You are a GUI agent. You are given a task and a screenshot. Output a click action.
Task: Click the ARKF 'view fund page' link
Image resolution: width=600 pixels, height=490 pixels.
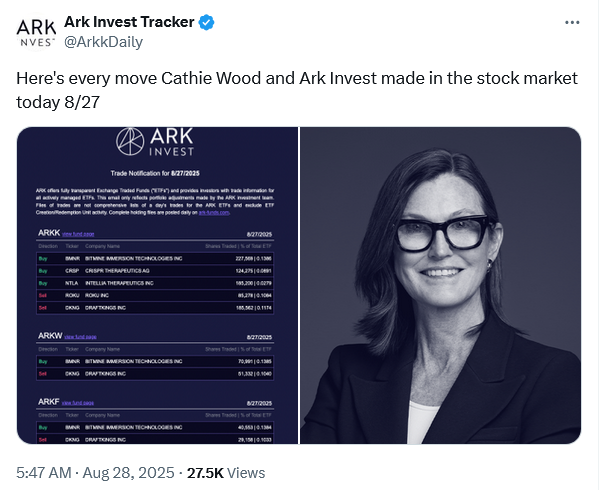80,403
